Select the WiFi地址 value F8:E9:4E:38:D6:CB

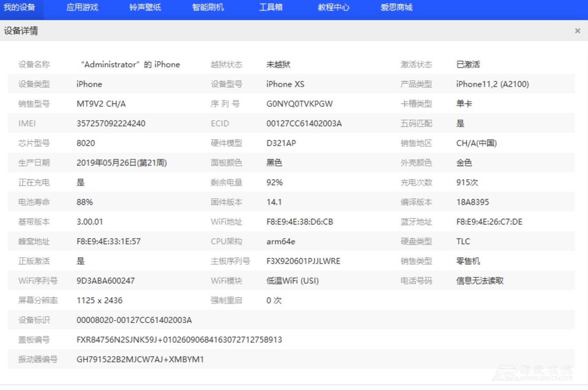(x=299, y=222)
